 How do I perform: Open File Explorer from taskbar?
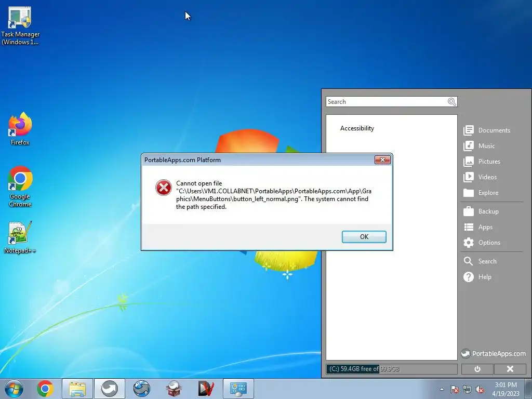[77, 389]
